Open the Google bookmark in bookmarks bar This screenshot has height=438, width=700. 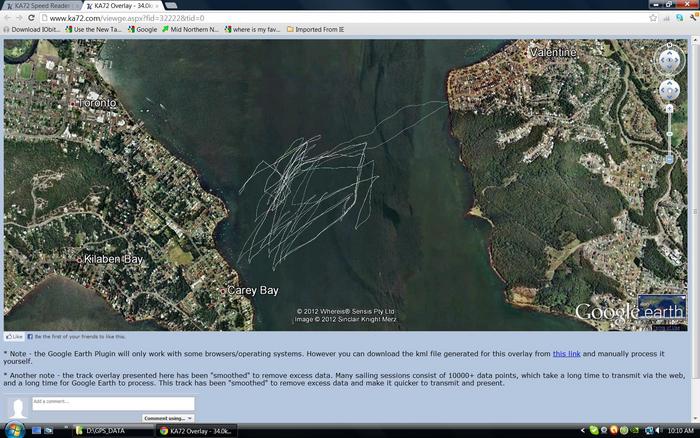(142, 29)
